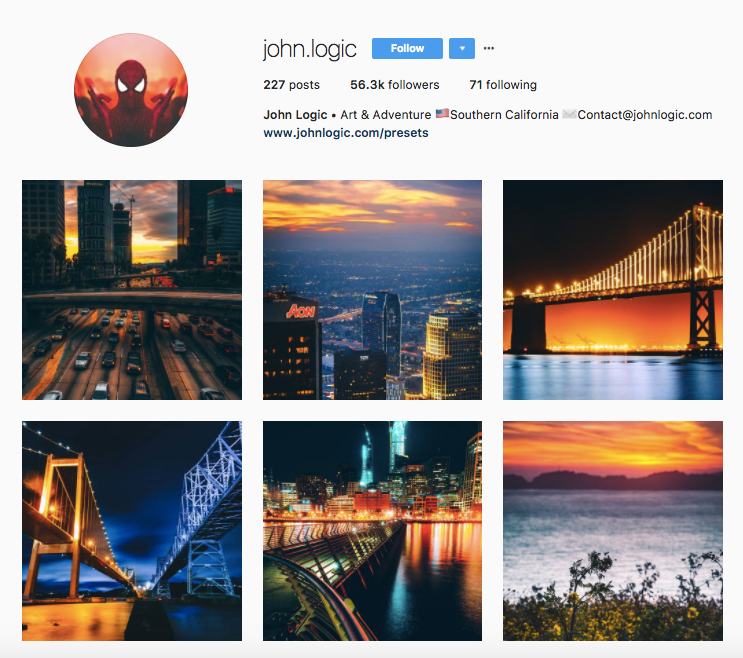This screenshot has width=743, height=658.
Task: Click the John Logic display name
Action: (295, 115)
